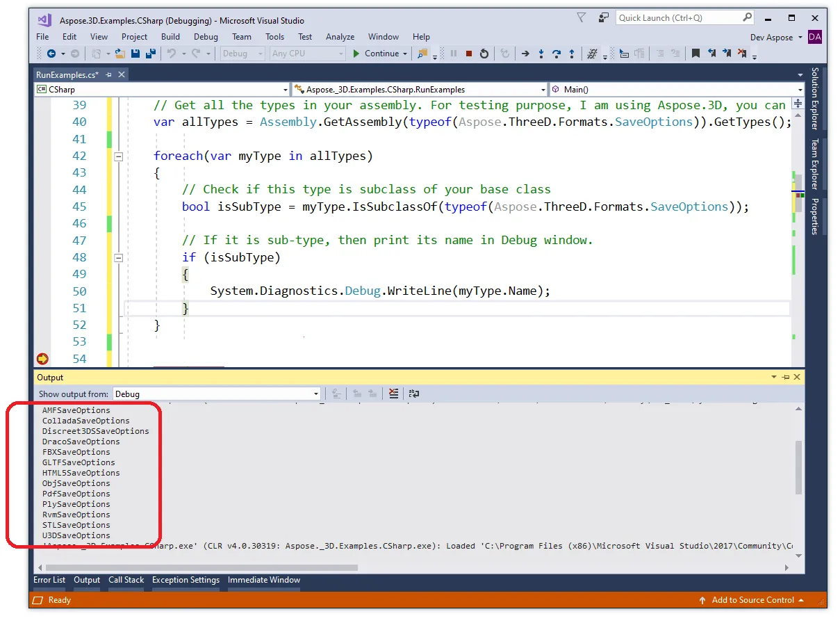Click the Save All icon
Image resolution: width=840 pixels, height=623 pixels.
tap(150, 54)
